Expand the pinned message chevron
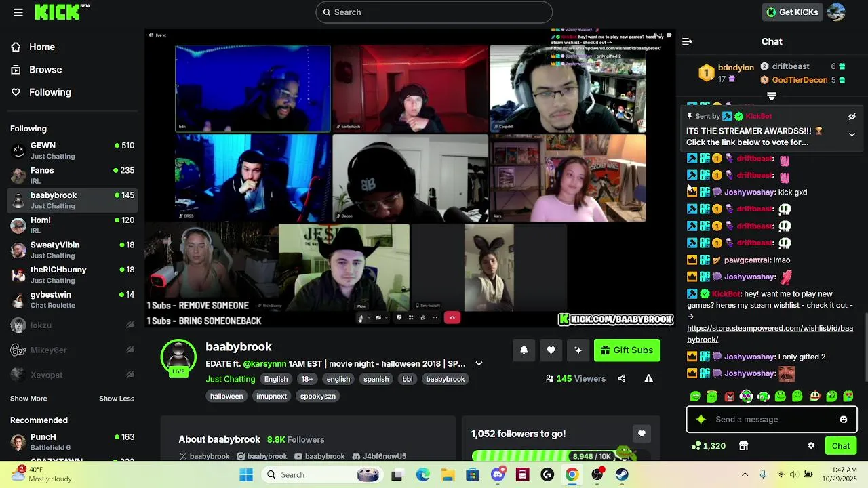The width and height of the screenshot is (868, 488). [x=852, y=134]
